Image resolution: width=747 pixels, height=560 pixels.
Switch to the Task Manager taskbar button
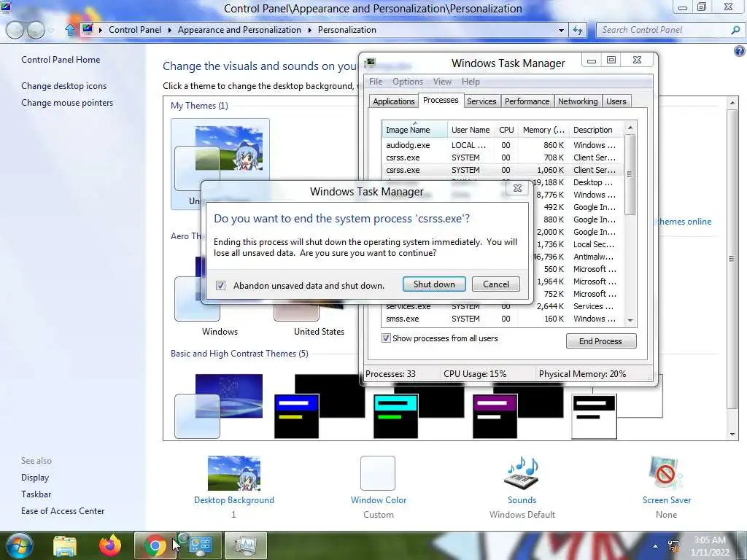point(245,545)
